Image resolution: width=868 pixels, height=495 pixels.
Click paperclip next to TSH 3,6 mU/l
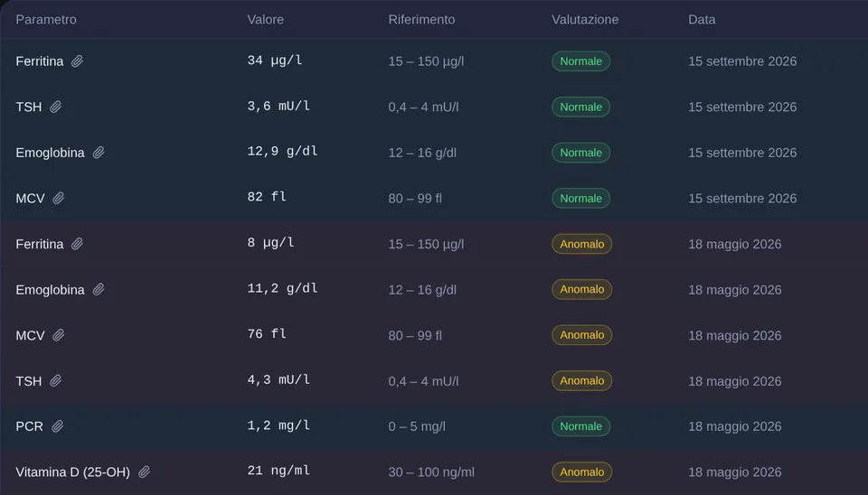tap(55, 107)
